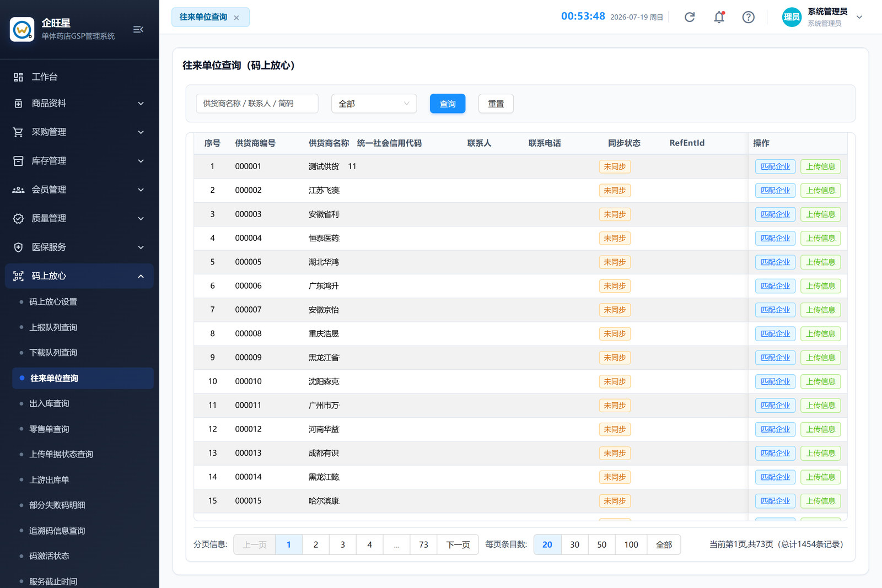The image size is (882, 588).
Task: Click the 同步状态 column header
Action: click(624, 143)
